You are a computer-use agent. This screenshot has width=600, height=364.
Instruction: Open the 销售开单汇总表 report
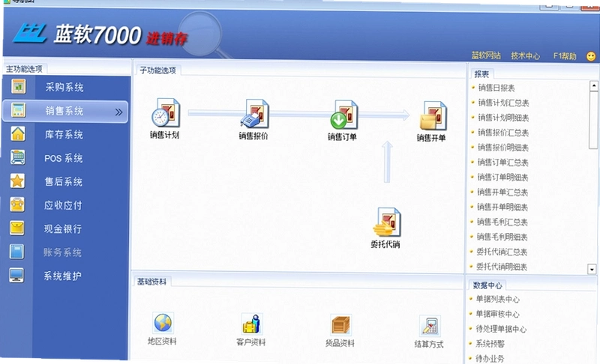coord(502,192)
